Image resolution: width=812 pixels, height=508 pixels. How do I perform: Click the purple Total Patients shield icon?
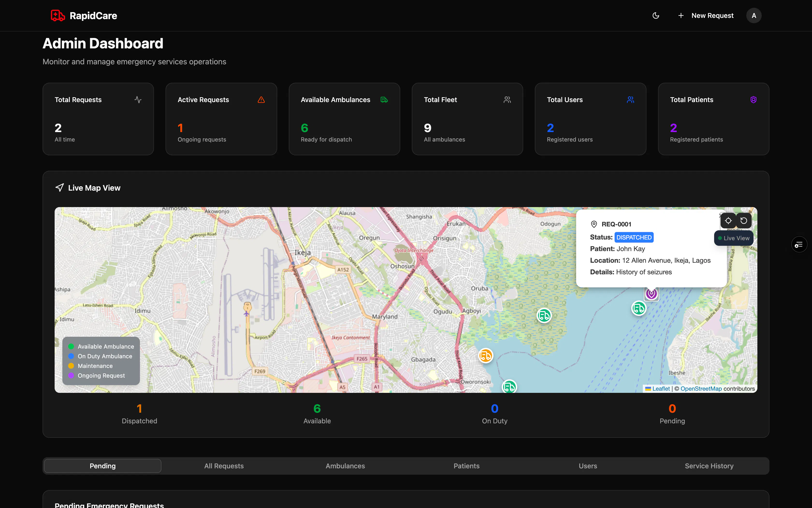point(753,99)
